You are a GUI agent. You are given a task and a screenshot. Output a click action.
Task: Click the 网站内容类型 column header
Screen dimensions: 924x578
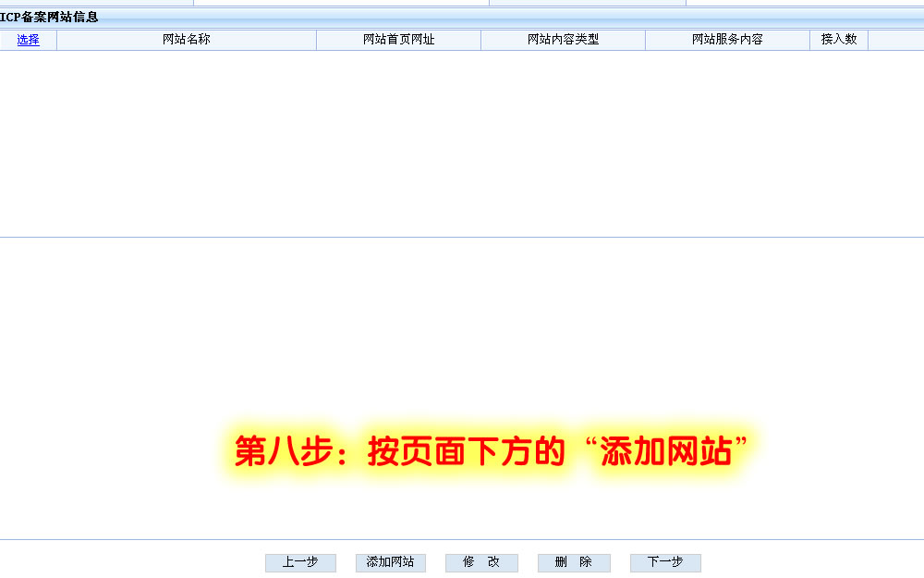click(x=563, y=40)
